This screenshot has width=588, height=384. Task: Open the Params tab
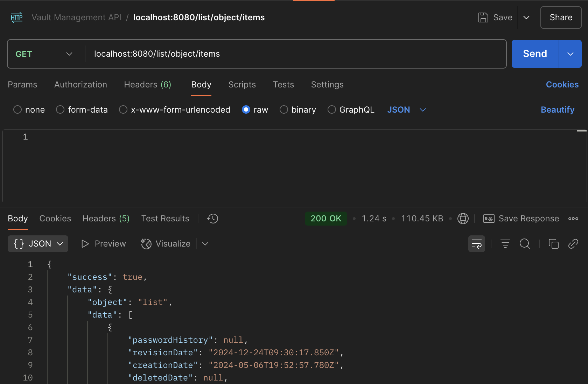tap(22, 85)
